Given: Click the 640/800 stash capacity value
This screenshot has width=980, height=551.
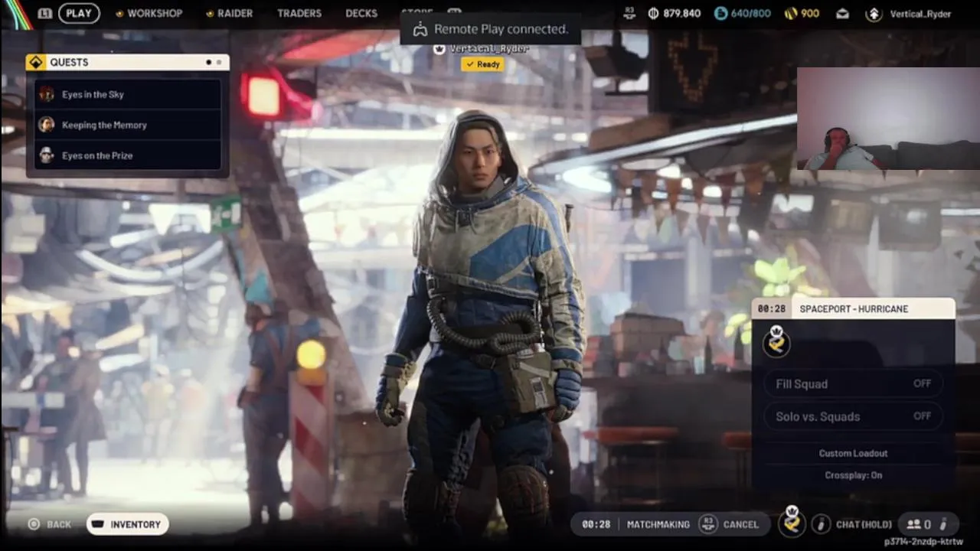Looking at the screenshot, I should point(752,13).
